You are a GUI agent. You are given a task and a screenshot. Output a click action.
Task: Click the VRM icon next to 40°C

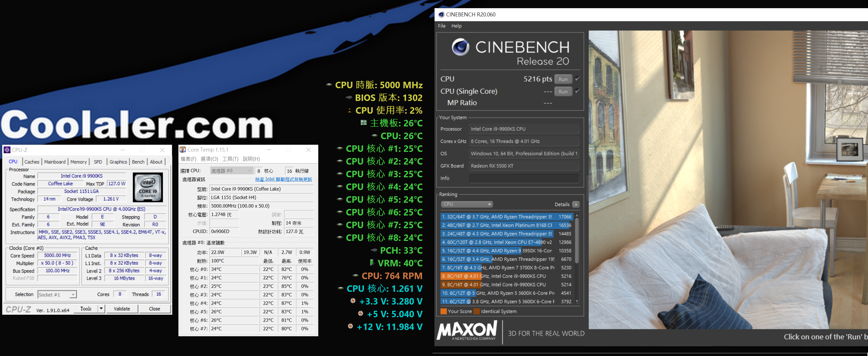(x=372, y=262)
